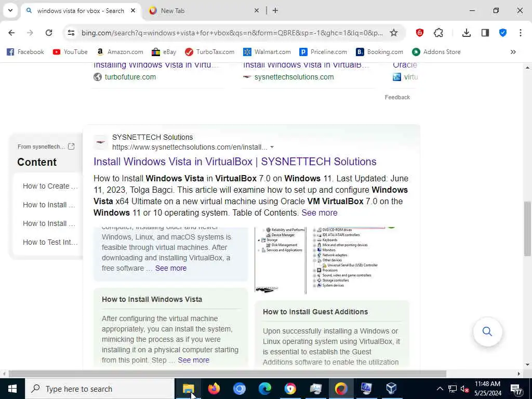Viewport: 532px width, 399px height.
Task: Select the How to Create content item
Action: tap(50, 186)
